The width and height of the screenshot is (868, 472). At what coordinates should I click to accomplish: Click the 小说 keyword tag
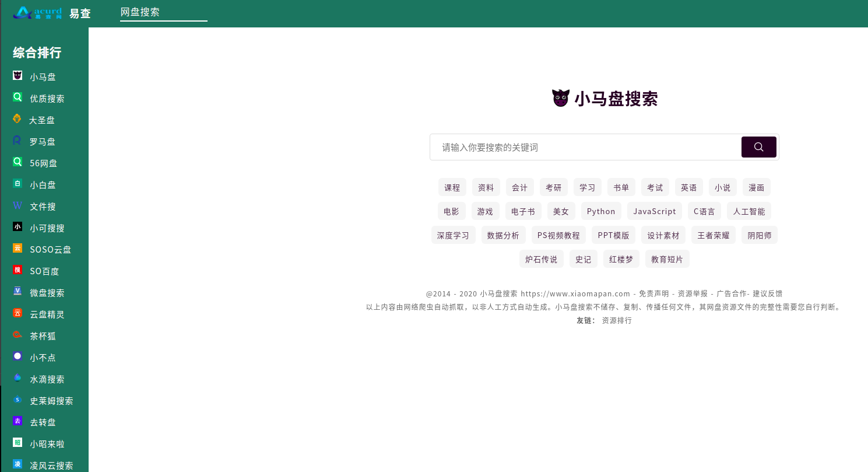coord(723,187)
